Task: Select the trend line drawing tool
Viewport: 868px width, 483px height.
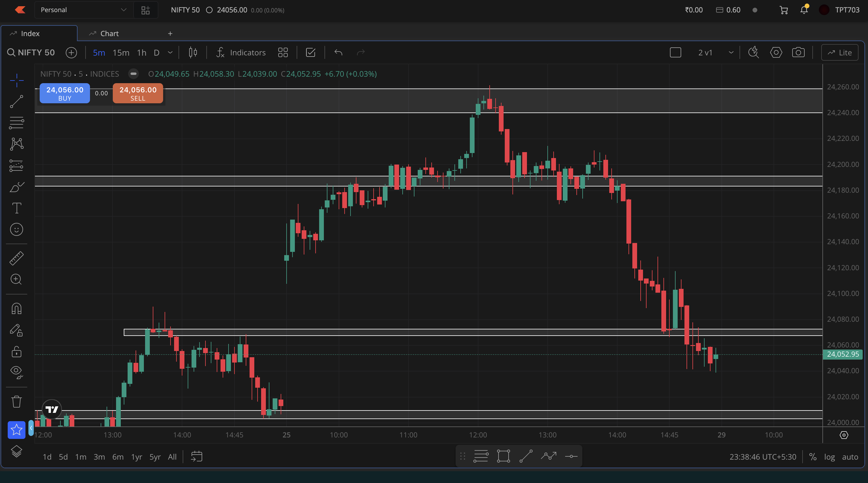Action: (17, 102)
